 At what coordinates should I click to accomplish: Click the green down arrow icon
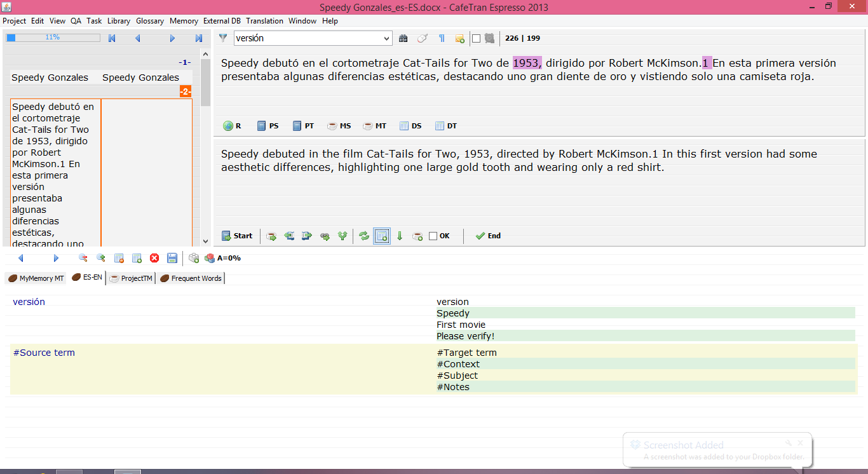[x=400, y=236]
